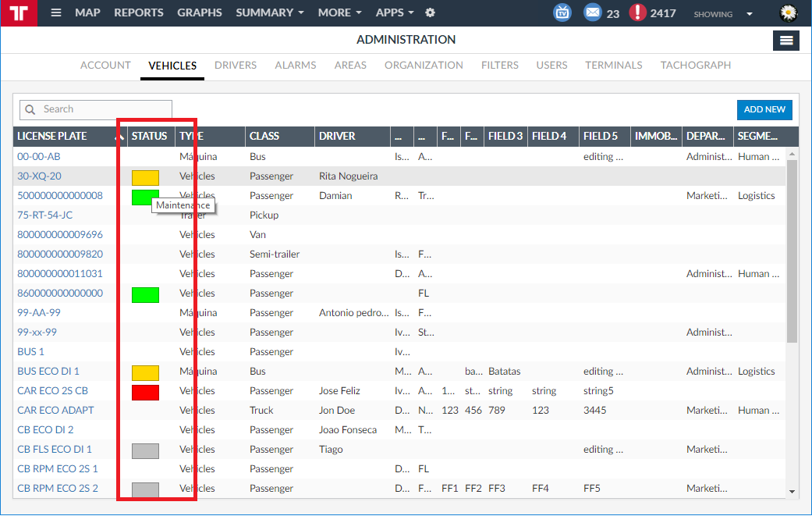Click the blue TV icon

point(562,13)
